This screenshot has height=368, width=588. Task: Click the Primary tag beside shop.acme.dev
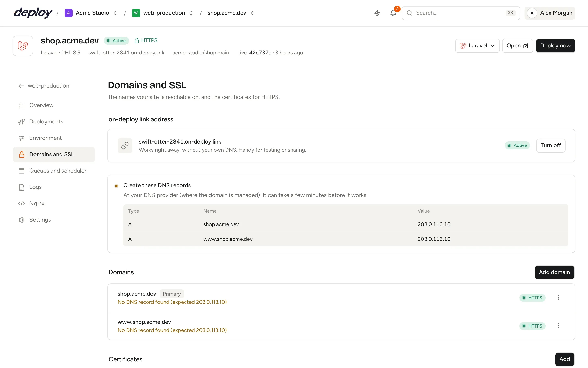(x=172, y=294)
